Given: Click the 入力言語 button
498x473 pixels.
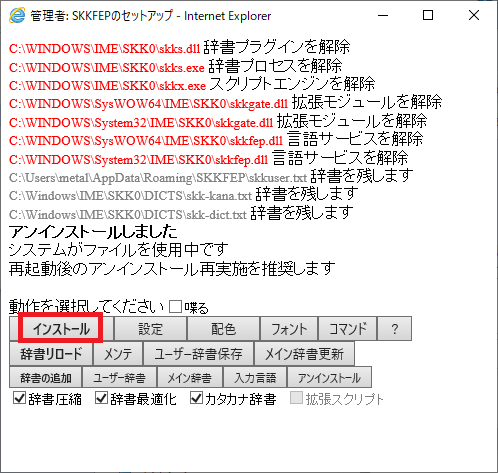Looking at the screenshot, I should tap(255, 377).
